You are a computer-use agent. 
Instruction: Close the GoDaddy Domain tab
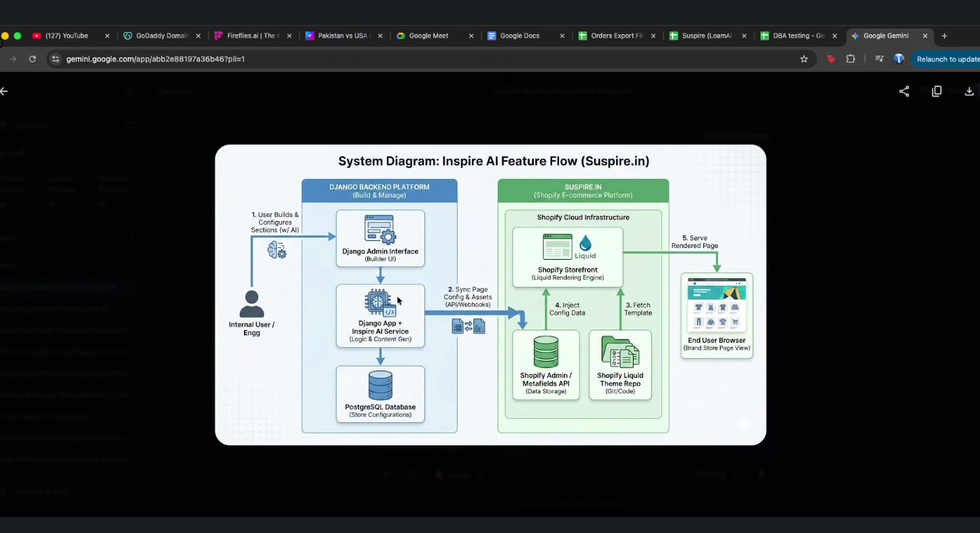point(199,36)
